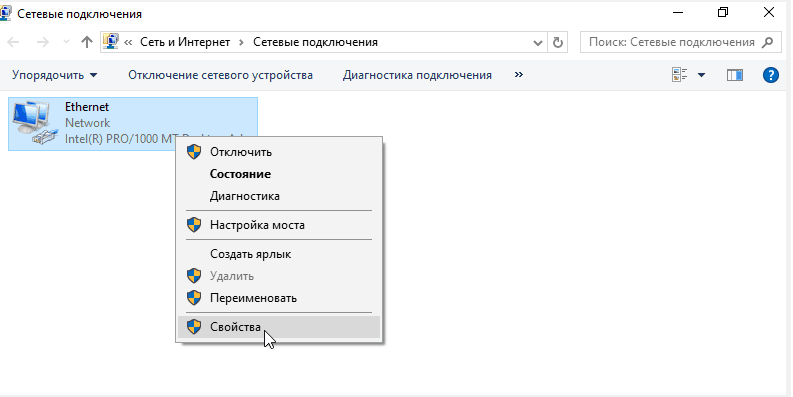Select the Ethernet network adapter icon
The image size is (793, 397).
[34, 123]
